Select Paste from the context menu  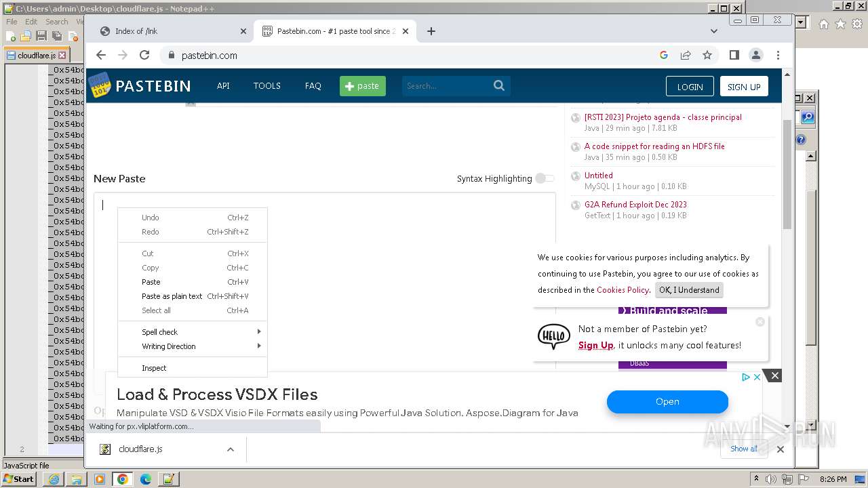(193, 282)
